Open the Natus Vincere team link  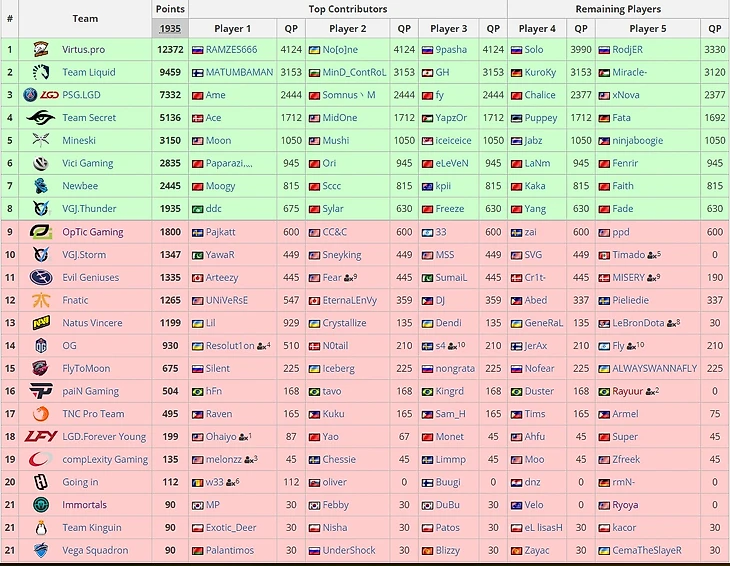coord(92,323)
